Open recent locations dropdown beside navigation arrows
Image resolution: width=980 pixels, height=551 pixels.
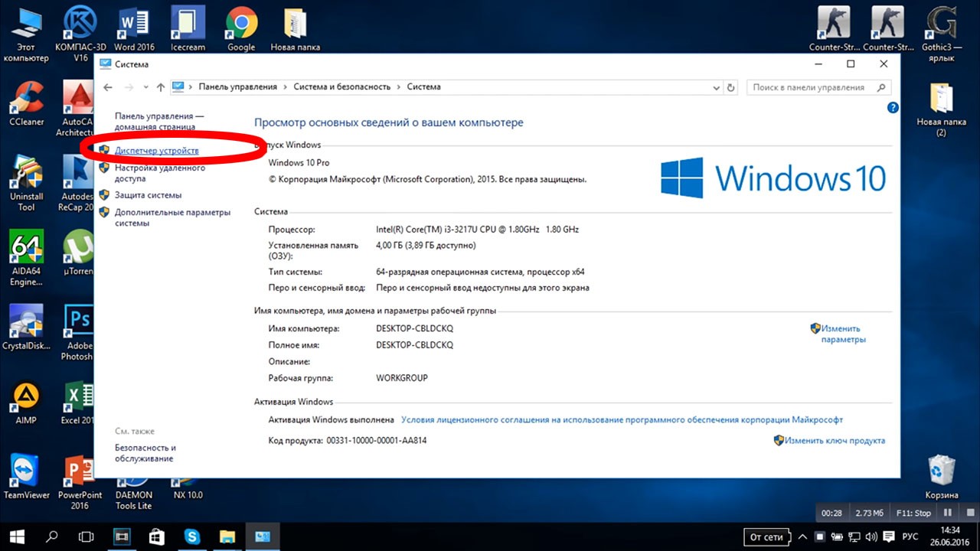[145, 87]
